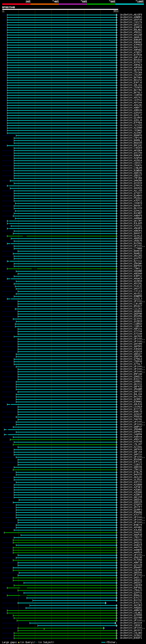Click the UniRef100_A4HT92 label
146x644 pixels.
131,548
